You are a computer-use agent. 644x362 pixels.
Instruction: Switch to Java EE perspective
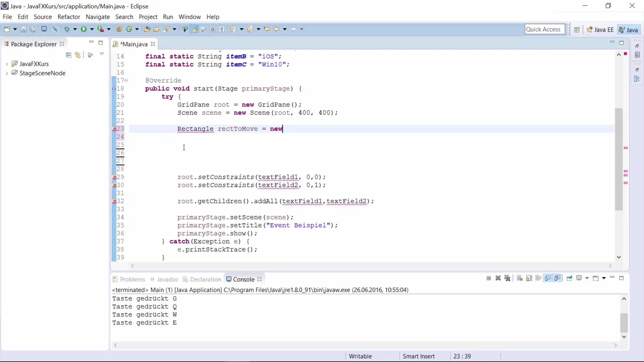pyautogui.click(x=600, y=29)
